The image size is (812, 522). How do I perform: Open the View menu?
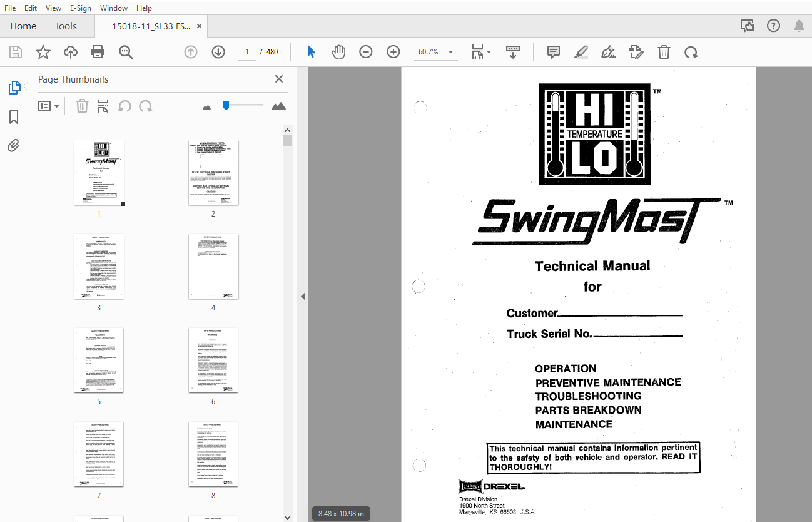(54, 8)
